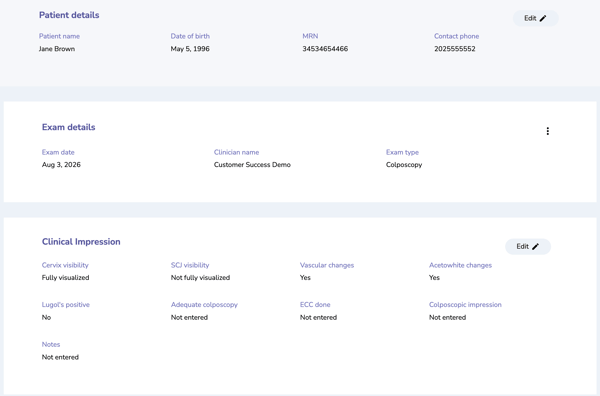This screenshot has width=600, height=396.
Task: Click the Vascular changes label
Action: [x=327, y=265]
